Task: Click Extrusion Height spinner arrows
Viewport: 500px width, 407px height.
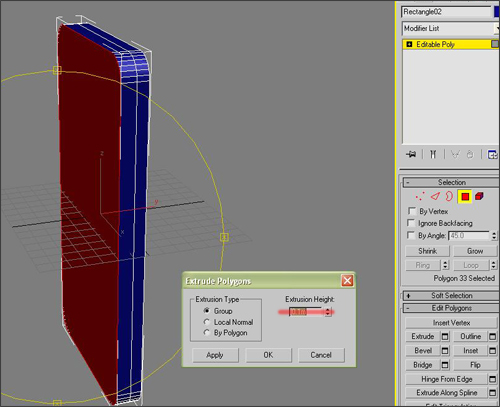Action: point(328,312)
